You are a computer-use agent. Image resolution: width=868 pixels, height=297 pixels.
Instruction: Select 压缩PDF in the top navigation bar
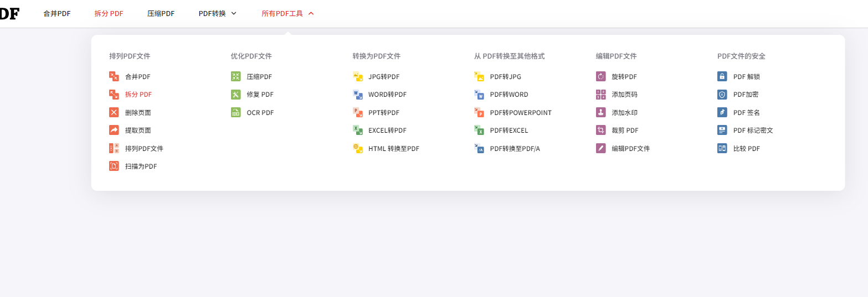(x=161, y=13)
